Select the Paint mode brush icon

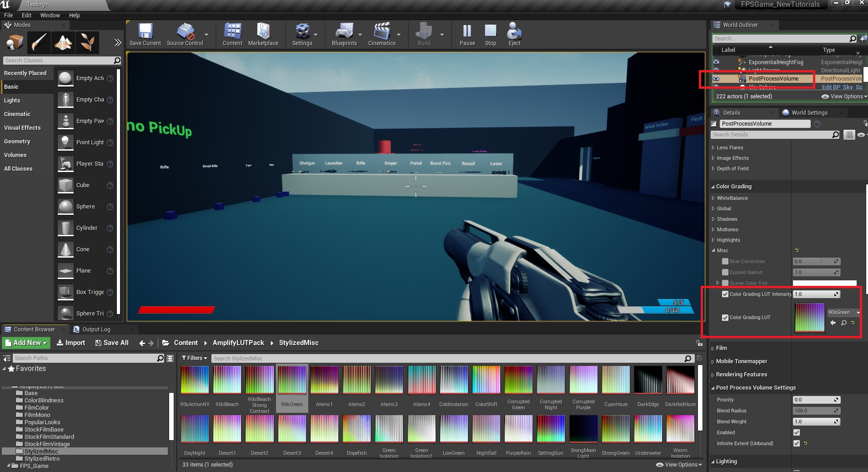coord(39,43)
